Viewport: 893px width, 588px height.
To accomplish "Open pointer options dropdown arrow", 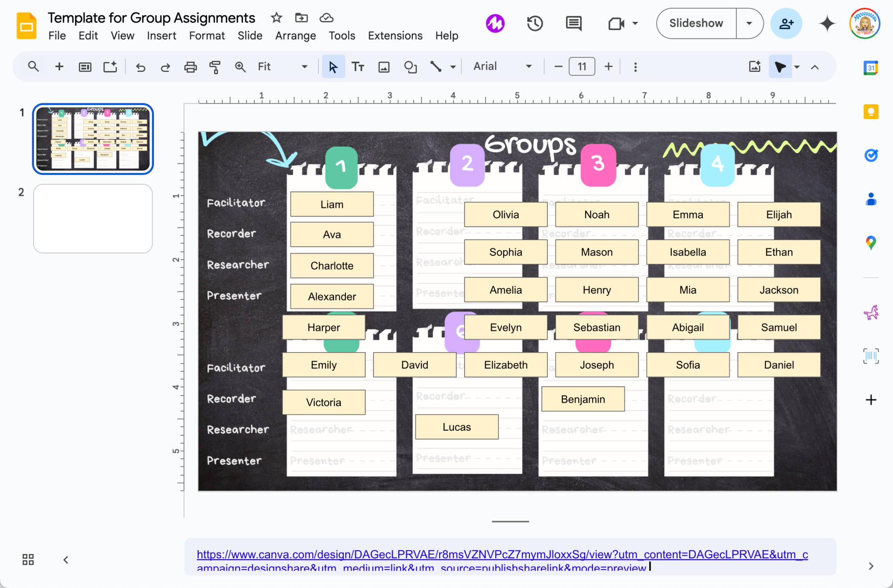I will 797,67.
